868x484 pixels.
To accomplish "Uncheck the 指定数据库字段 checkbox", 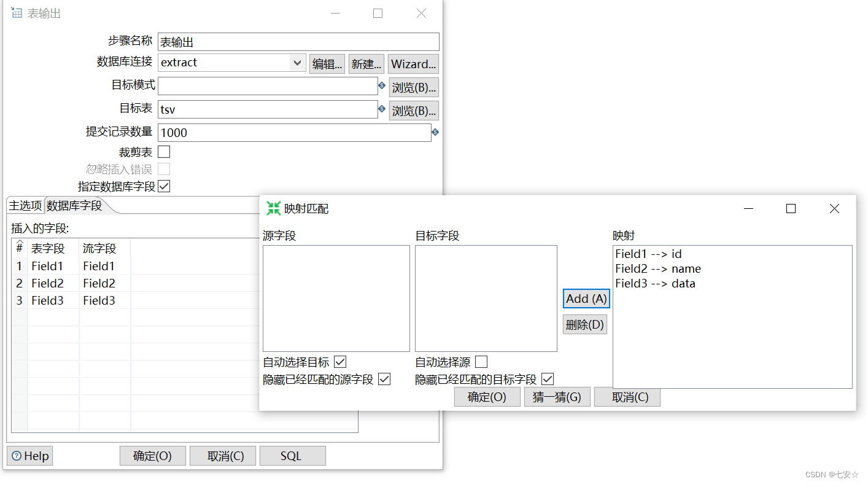I will coord(163,185).
